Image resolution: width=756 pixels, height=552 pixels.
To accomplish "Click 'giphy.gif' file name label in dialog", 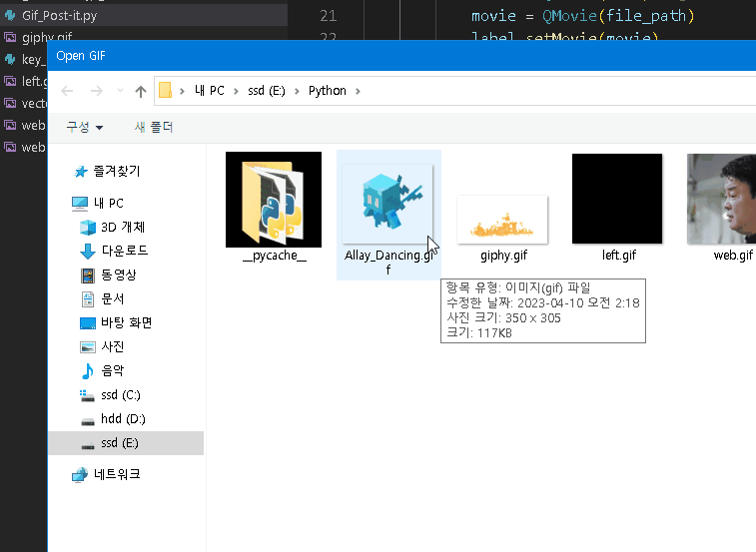I will [504, 256].
